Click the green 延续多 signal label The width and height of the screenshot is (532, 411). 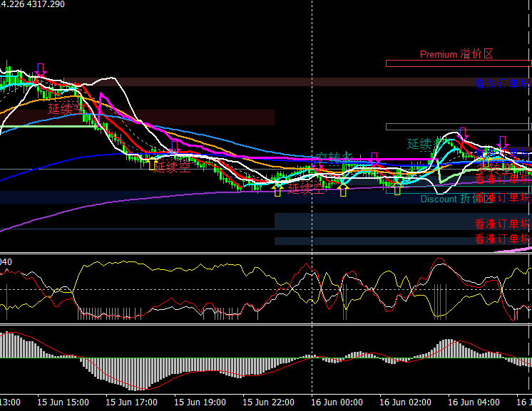[x=426, y=144]
